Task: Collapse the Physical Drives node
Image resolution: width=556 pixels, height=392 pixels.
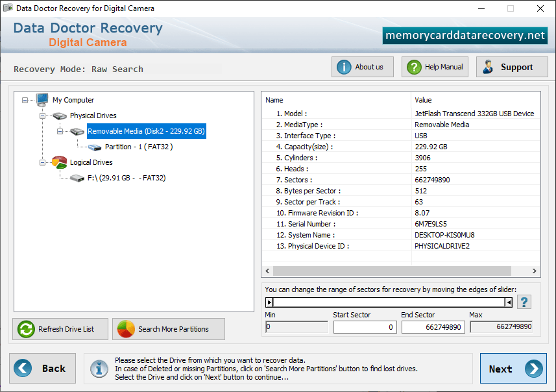Action: pyautogui.click(x=43, y=116)
